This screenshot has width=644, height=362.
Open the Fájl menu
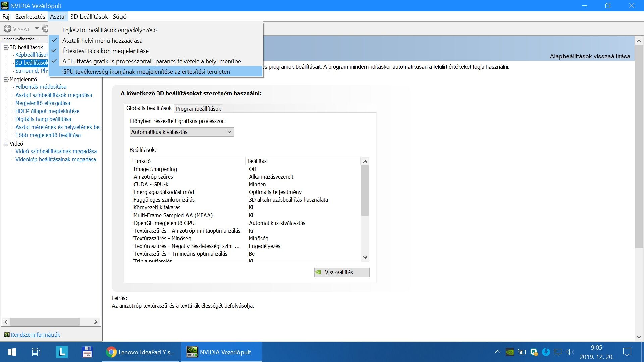(x=6, y=16)
